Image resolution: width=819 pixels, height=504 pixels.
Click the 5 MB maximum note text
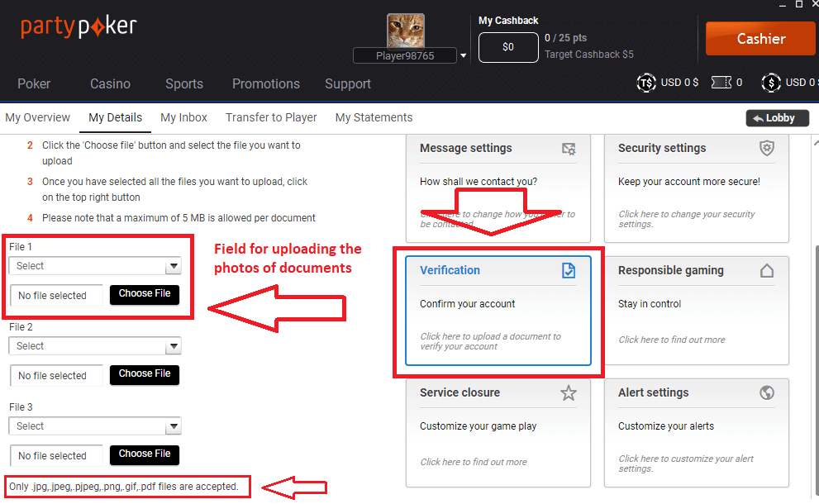pyautogui.click(x=179, y=218)
